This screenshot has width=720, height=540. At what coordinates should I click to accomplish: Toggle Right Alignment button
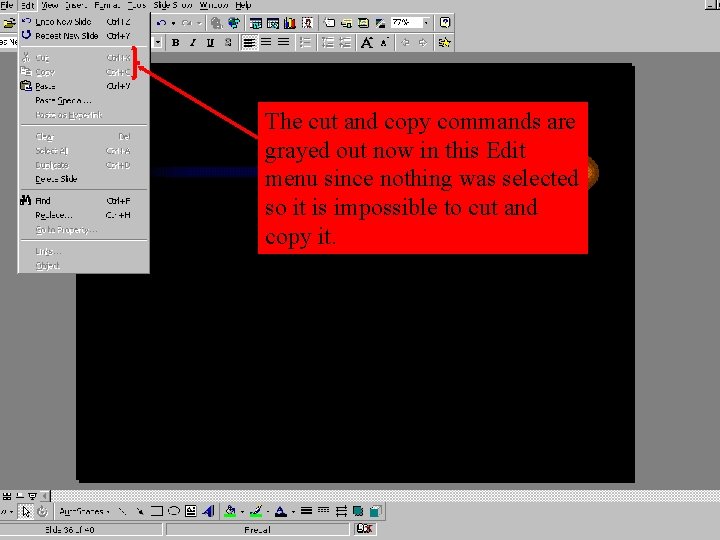pyautogui.click(x=284, y=43)
